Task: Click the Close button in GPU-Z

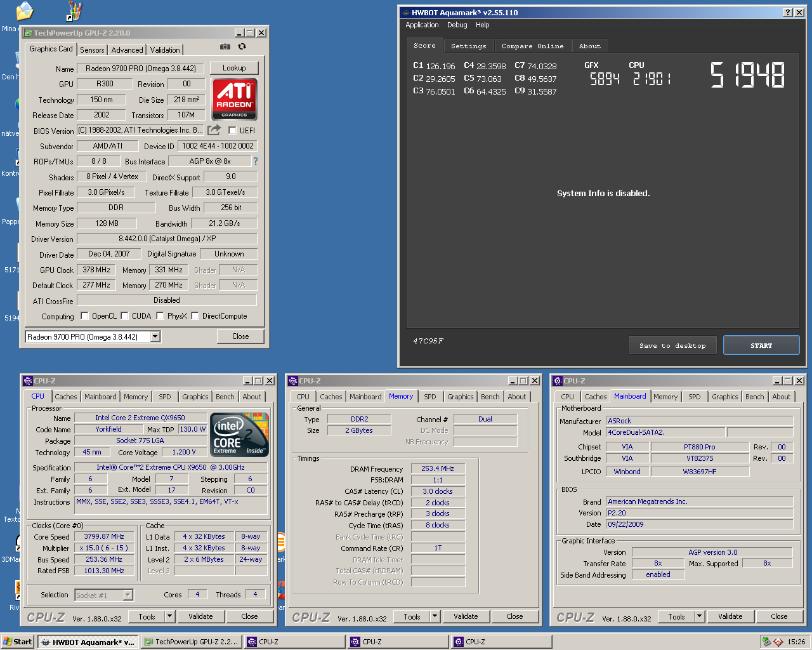Action: (x=240, y=336)
